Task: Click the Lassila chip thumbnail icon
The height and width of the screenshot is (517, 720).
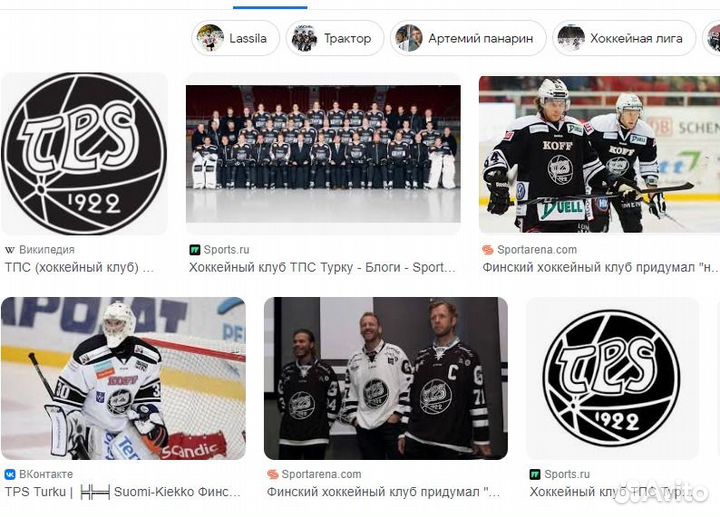Action: pos(210,38)
